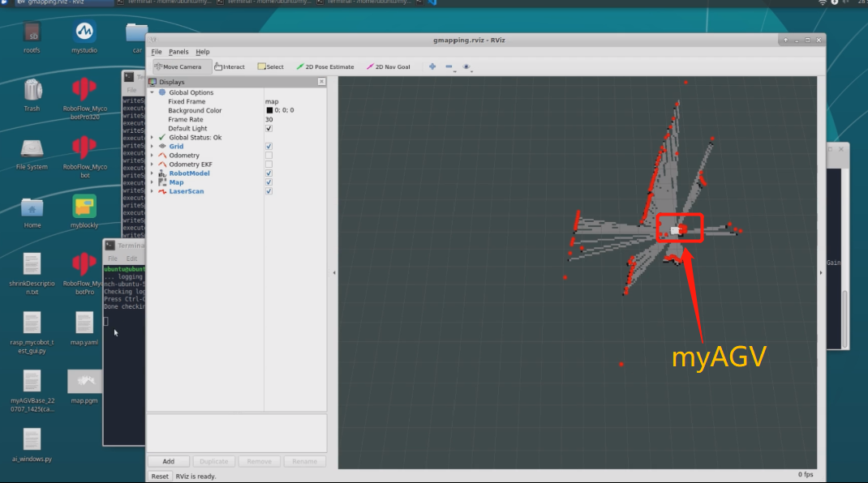Change the Background Color swatch
Screen dimensions: 868x483
269,109
